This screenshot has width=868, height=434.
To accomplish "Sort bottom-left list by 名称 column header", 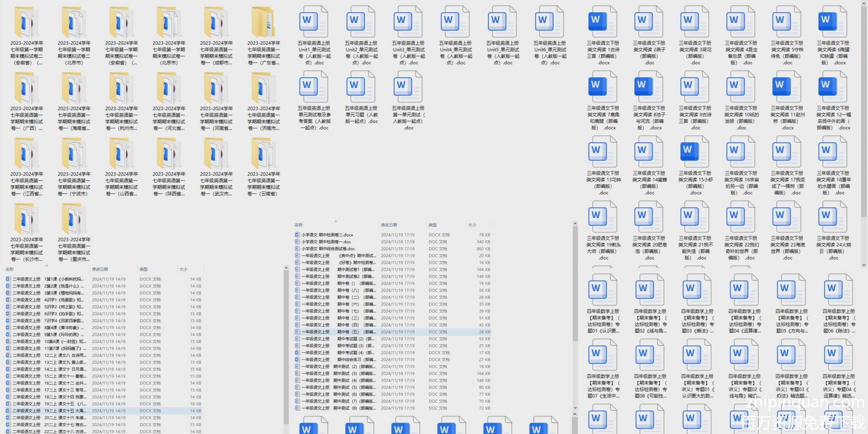I will [10, 270].
